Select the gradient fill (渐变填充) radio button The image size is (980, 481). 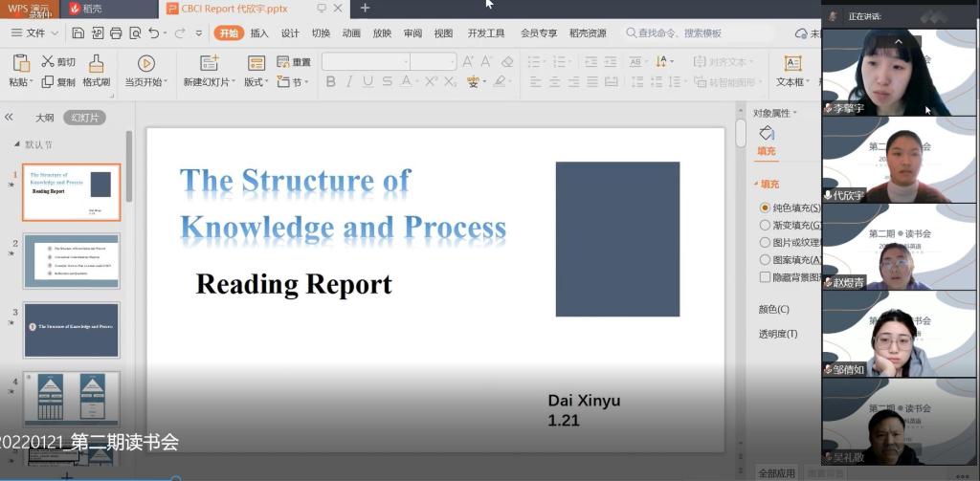[x=765, y=225]
